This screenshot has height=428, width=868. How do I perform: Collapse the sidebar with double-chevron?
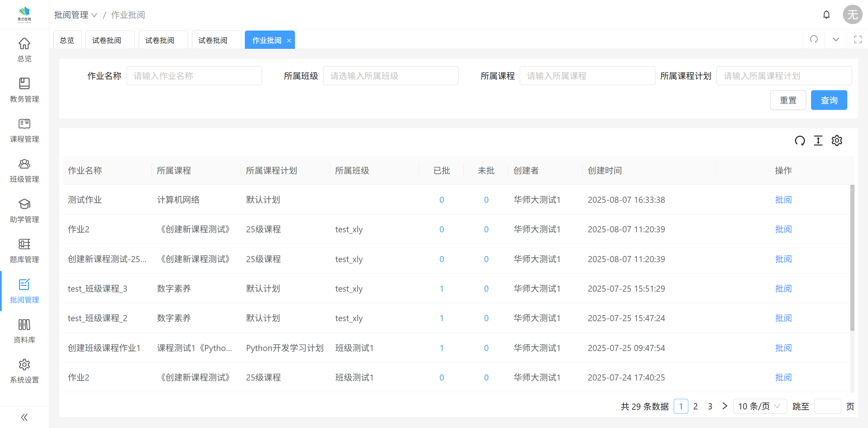click(24, 417)
